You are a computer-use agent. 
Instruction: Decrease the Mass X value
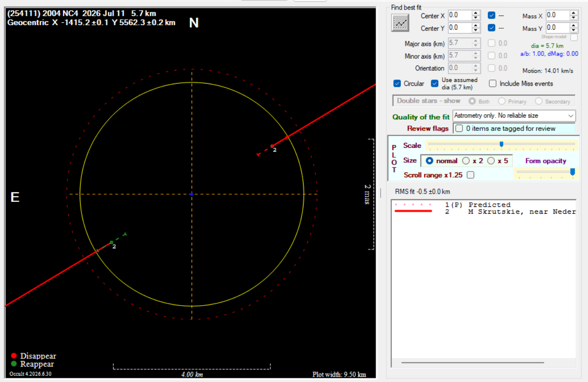tap(574, 18)
